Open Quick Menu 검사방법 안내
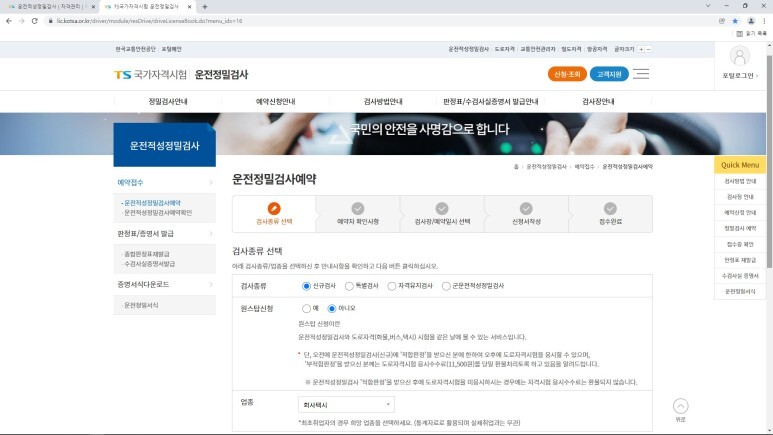This screenshot has height=435, width=773. click(740, 181)
